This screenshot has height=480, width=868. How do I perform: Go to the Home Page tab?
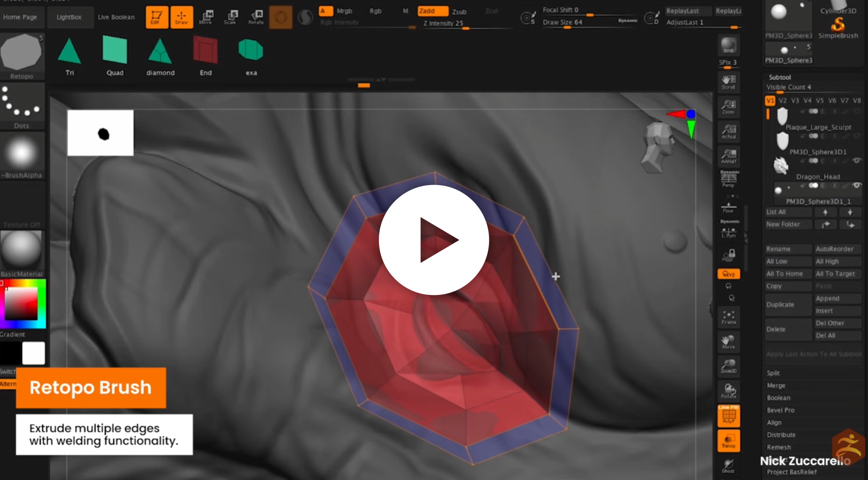(x=20, y=17)
